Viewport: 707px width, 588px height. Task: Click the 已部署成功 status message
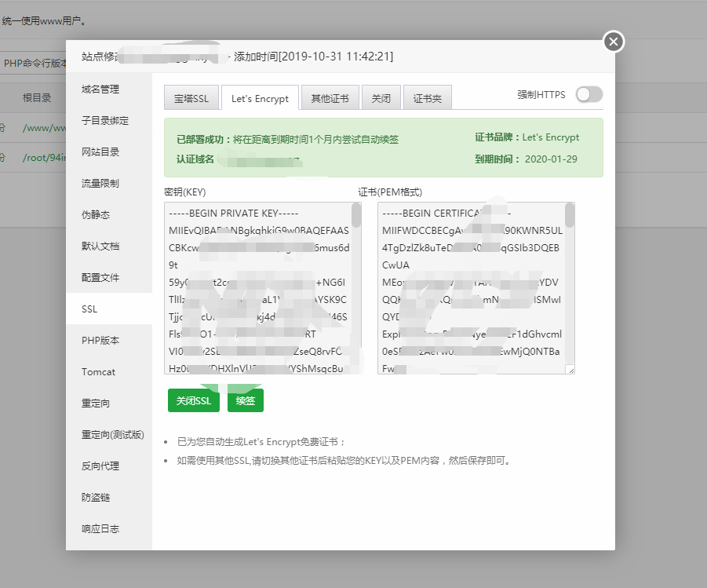288,140
